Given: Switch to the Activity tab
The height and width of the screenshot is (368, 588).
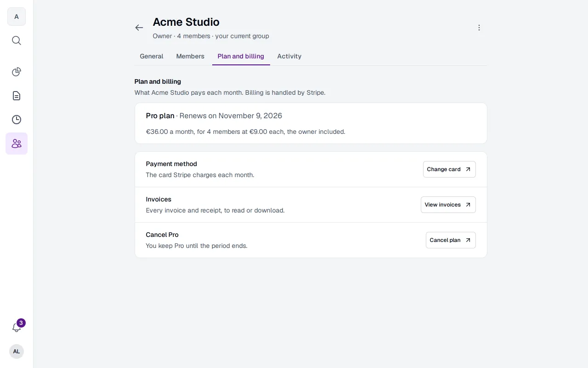Looking at the screenshot, I should point(289,56).
